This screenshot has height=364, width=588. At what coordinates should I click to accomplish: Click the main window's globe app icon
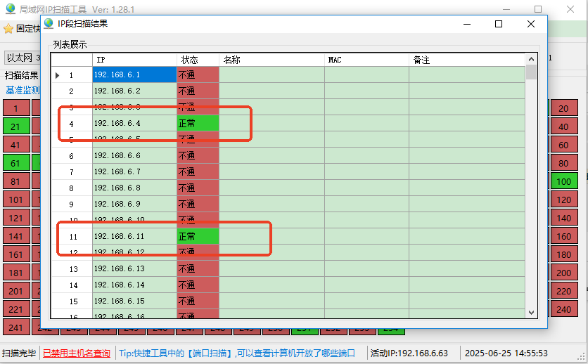pyautogui.click(x=10, y=9)
